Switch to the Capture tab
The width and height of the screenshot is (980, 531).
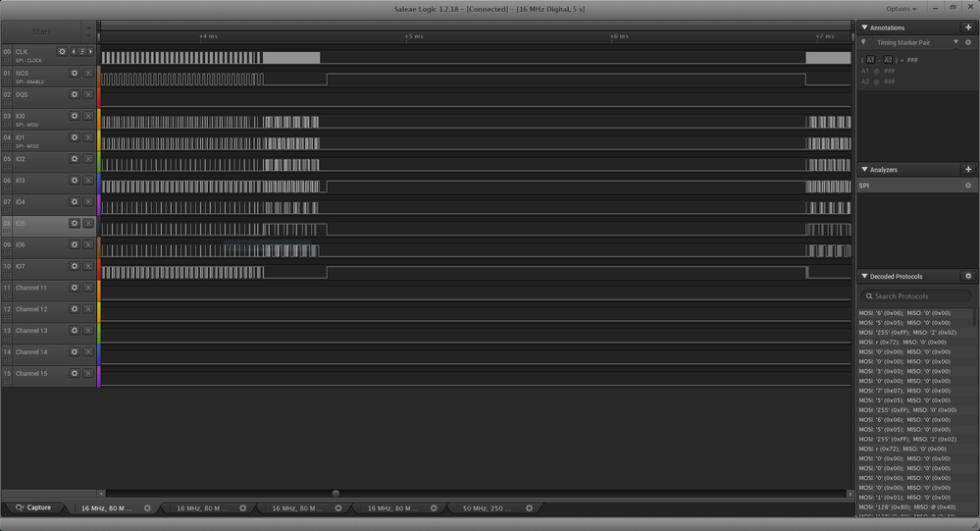[33, 507]
